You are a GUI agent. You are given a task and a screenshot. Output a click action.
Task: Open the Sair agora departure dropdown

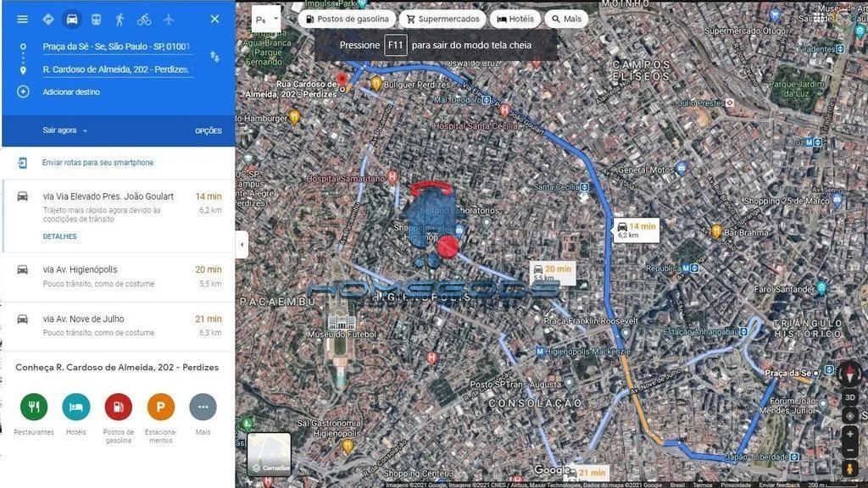(65, 130)
